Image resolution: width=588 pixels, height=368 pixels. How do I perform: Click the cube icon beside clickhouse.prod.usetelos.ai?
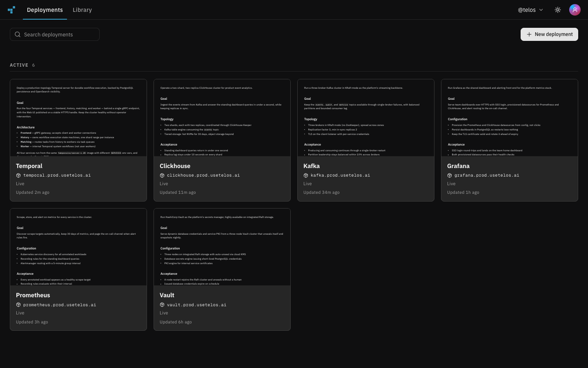pyautogui.click(x=162, y=175)
